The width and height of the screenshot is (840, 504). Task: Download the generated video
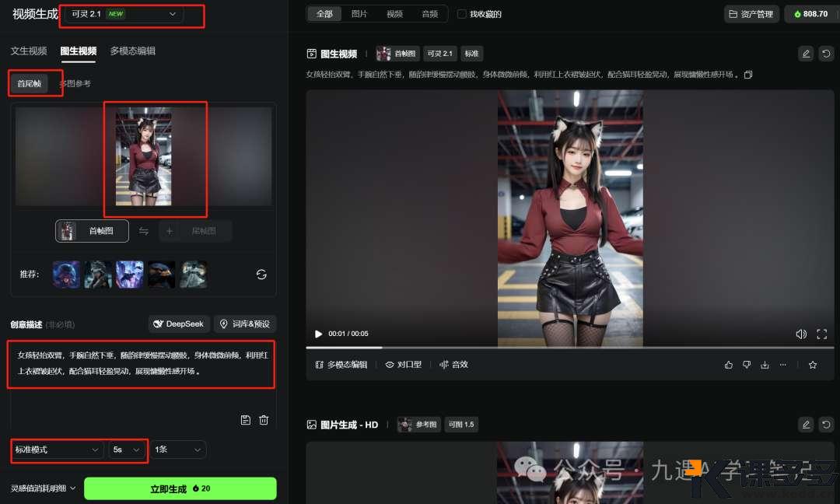tap(765, 365)
